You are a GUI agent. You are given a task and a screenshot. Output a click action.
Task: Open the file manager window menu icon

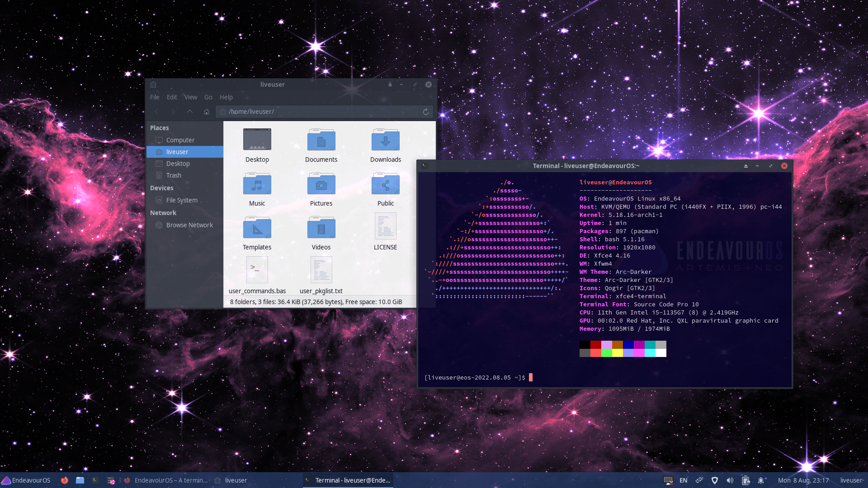pyautogui.click(x=153, y=84)
